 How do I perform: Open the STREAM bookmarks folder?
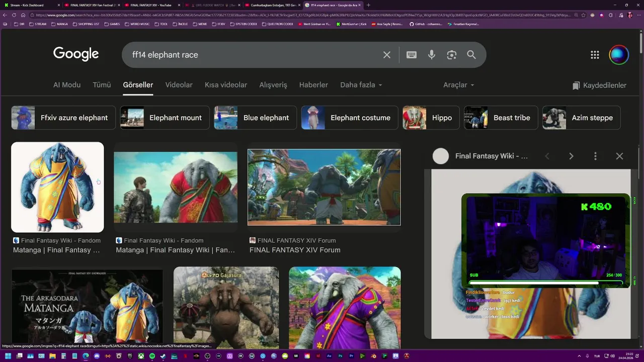(x=38, y=24)
